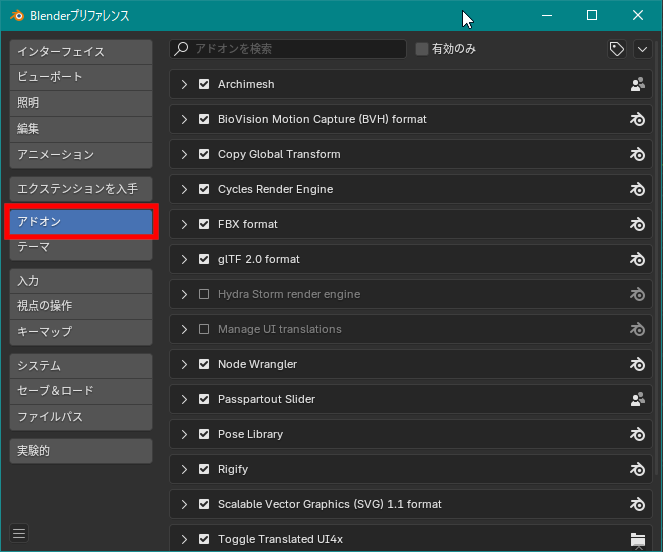Open the インターフェイス preferences section
The width and height of the screenshot is (663, 552).
81,52
